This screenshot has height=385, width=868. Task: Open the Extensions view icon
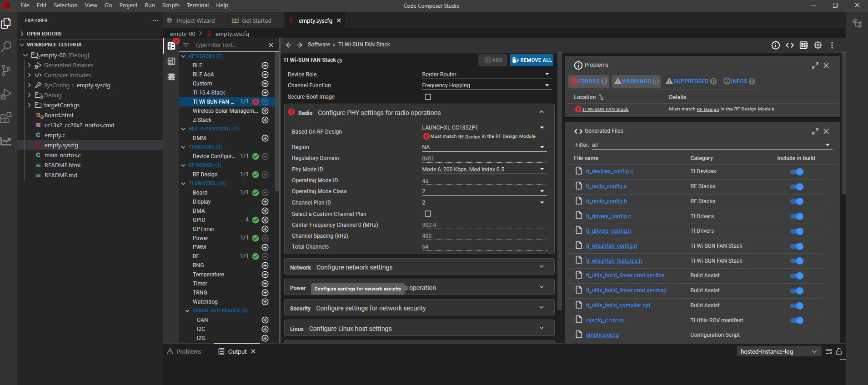[6, 118]
